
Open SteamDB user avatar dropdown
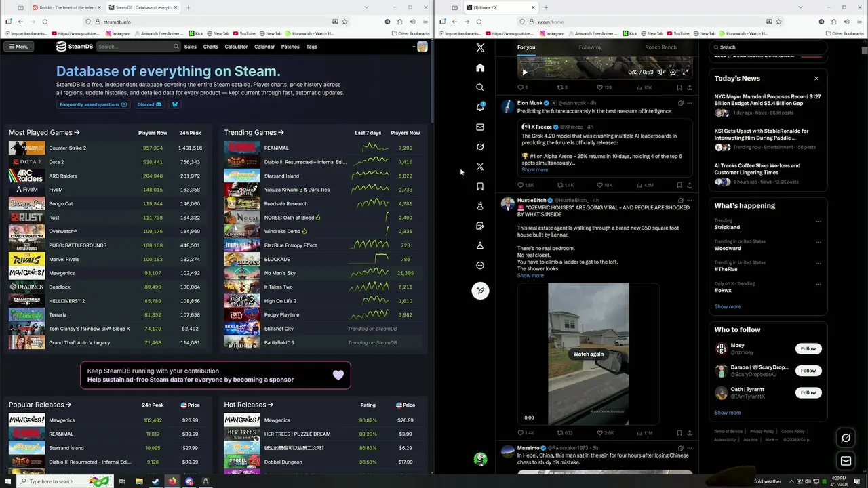[x=420, y=47]
